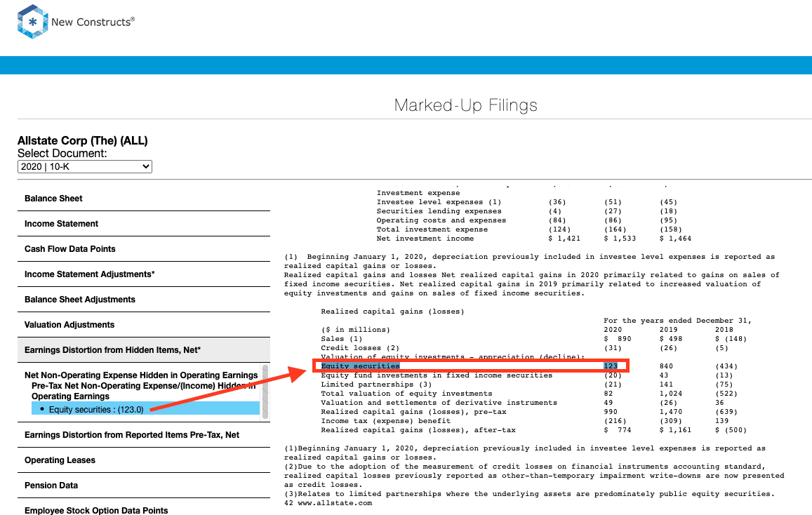812x515 pixels.
Task: Click Limited partnerships (3) row label
Action: click(x=376, y=384)
